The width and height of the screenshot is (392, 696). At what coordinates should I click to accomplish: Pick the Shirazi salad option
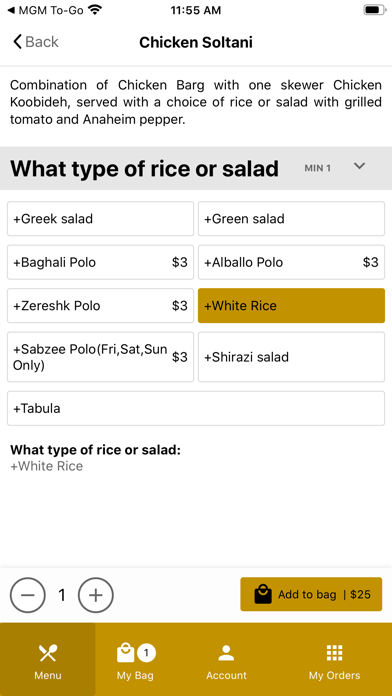pyautogui.click(x=291, y=357)
